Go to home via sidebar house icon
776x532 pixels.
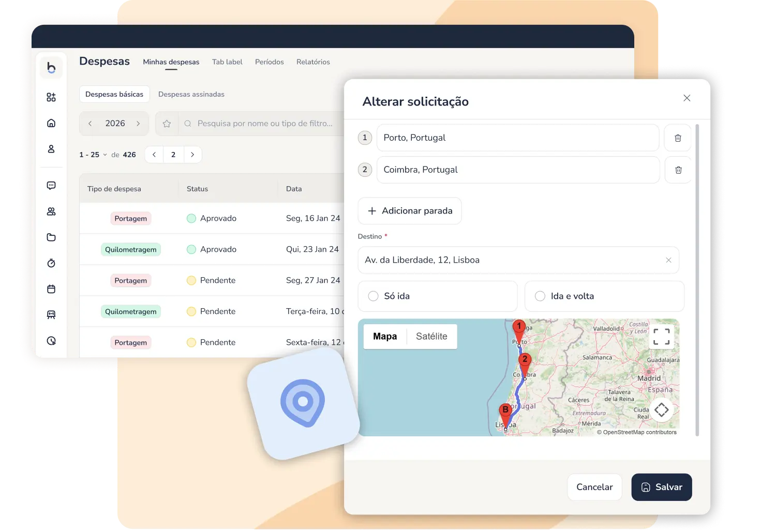click(51, 123)
